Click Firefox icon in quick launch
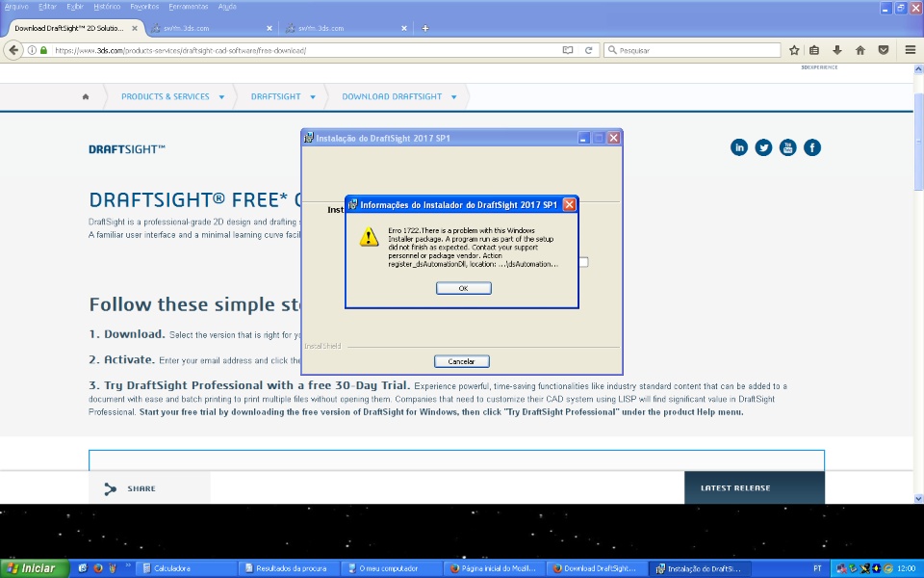Image resolution: width=924 pixels, height=578 pixels. tap(98, 568)
